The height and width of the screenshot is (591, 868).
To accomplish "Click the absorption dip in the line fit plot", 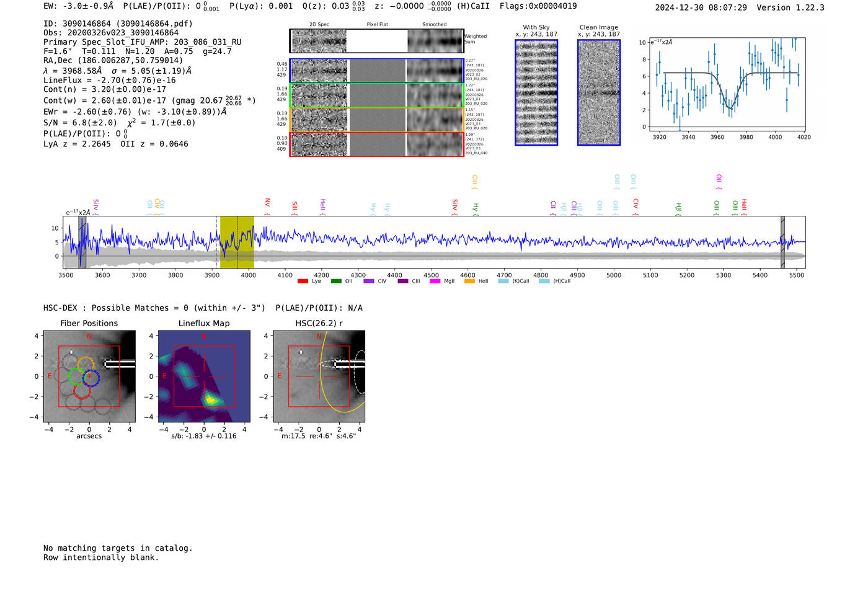I will point(730,107).
